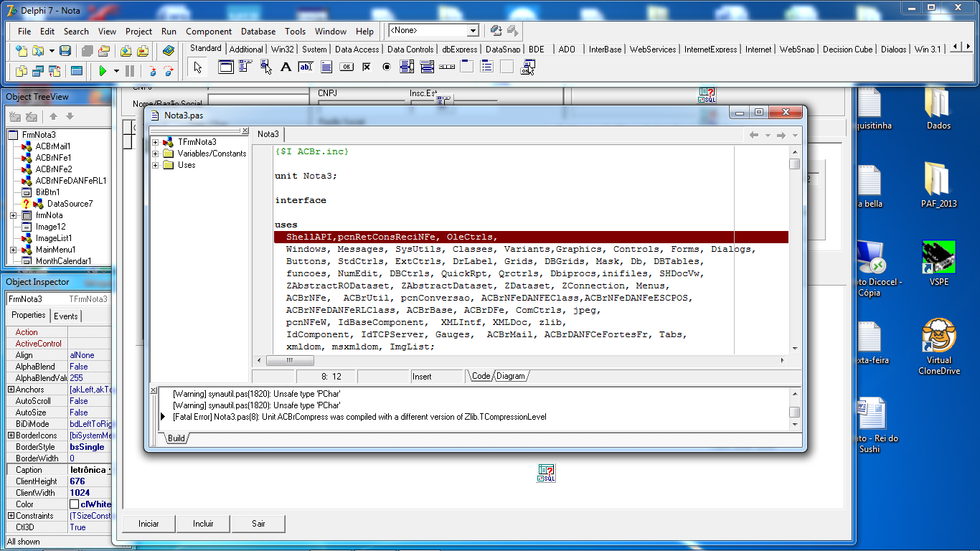980x551 pixels.
Task: Click the Save floppy disk icon
Action: pos(65,51)
